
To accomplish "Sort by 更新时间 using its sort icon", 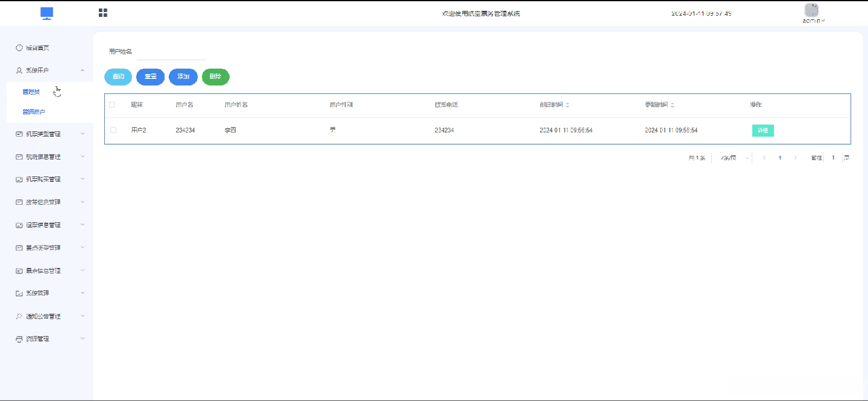I will 672,105.
